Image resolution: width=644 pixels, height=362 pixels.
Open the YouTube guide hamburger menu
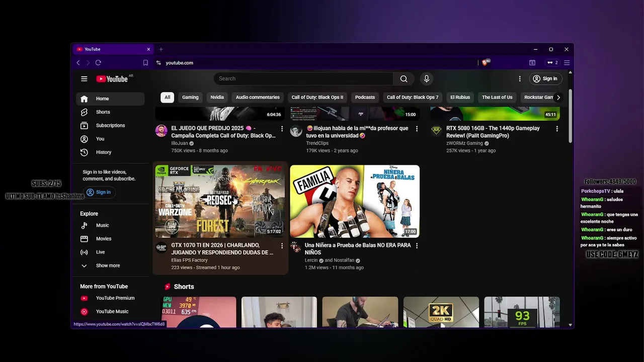[x=84, y=79]
